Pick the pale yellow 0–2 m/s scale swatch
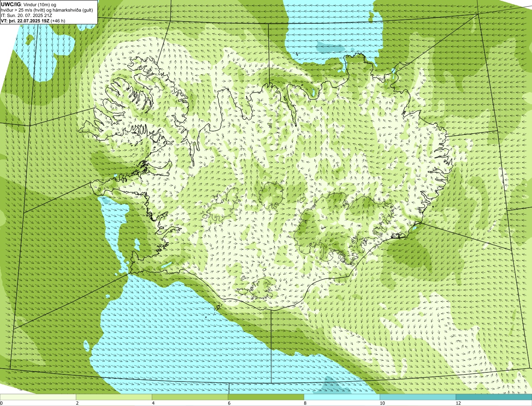The height and width of the screenshot is (406, 532). [x=38, y=397]
